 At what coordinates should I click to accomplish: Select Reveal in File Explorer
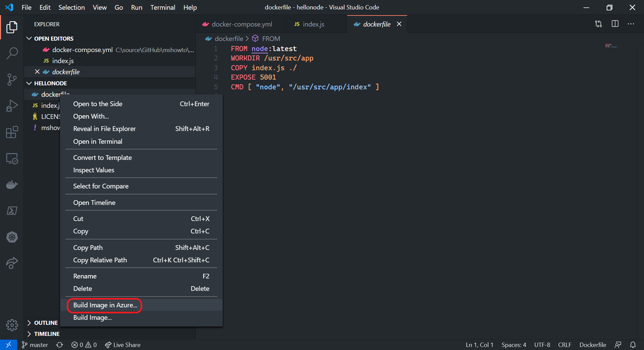pos(141,129)
